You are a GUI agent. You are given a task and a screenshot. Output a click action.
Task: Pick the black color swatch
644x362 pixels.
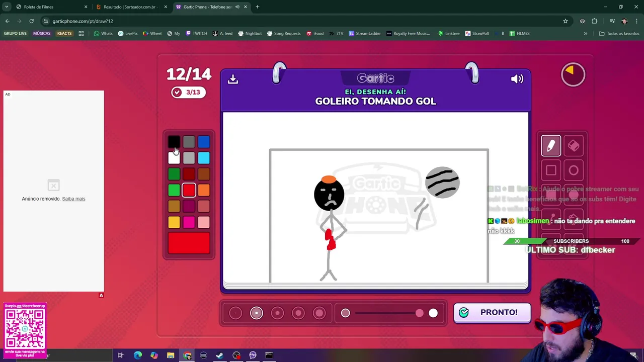tap(174, 142)
